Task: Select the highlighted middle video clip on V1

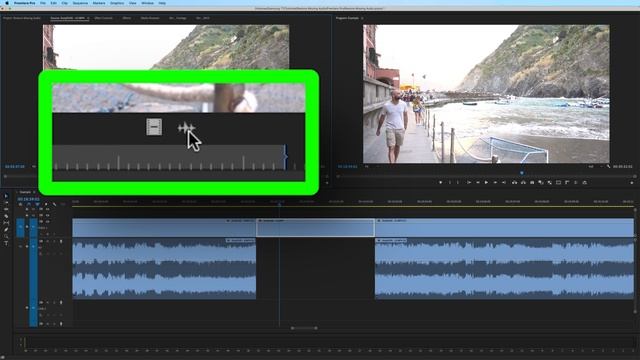Action: click(x=315, y=227)
